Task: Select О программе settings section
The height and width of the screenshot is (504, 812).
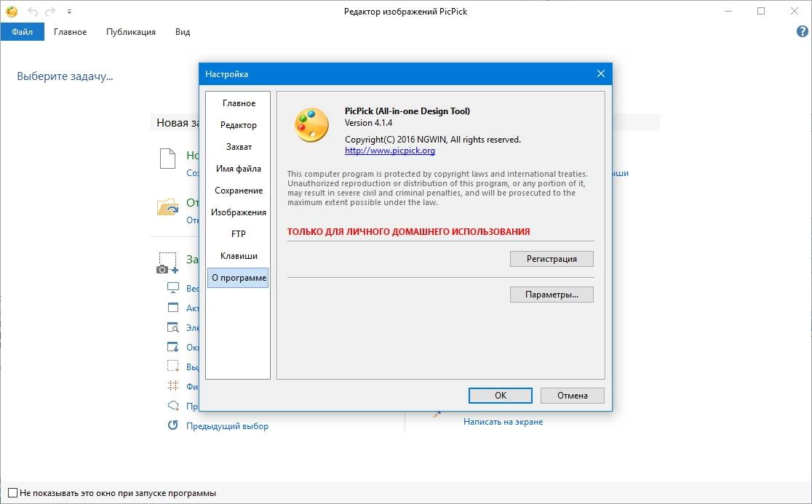Action: coord(238,277)
